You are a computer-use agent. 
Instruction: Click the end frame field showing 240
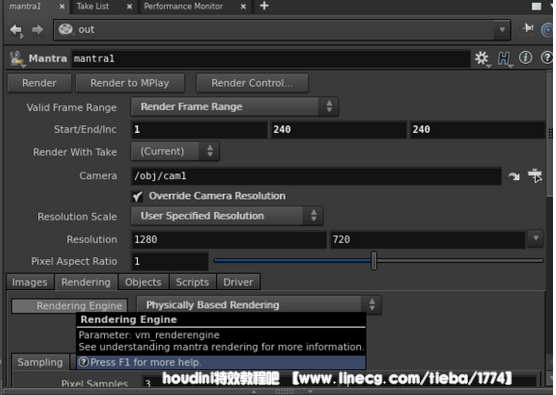click(339, 129)
